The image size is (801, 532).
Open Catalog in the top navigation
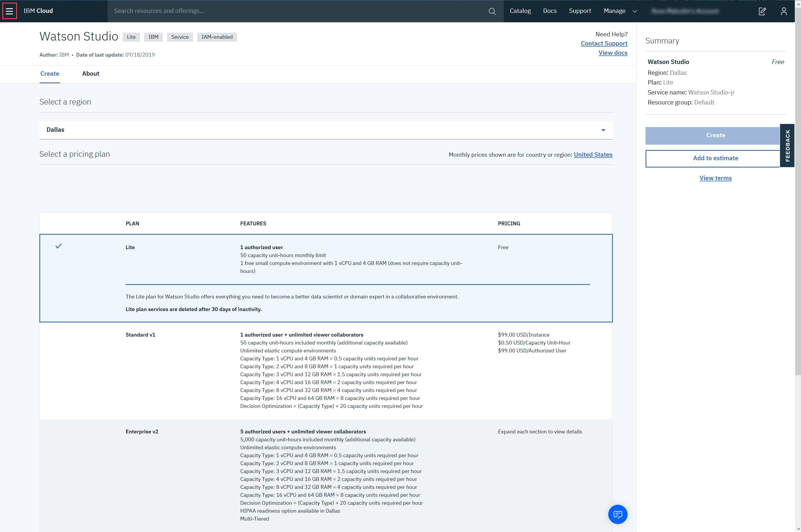520,11
